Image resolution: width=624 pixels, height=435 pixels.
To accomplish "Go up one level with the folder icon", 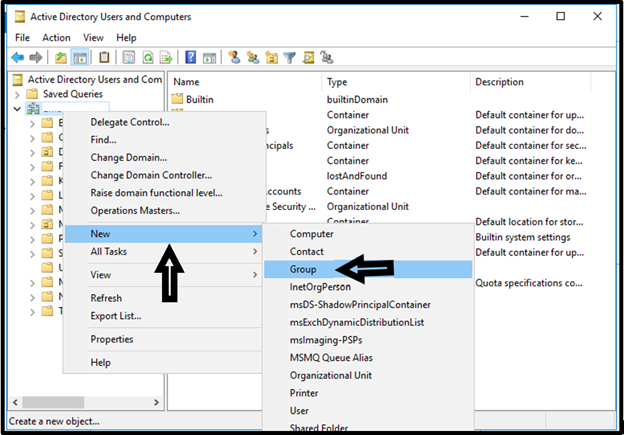I will tap(60, 58).
